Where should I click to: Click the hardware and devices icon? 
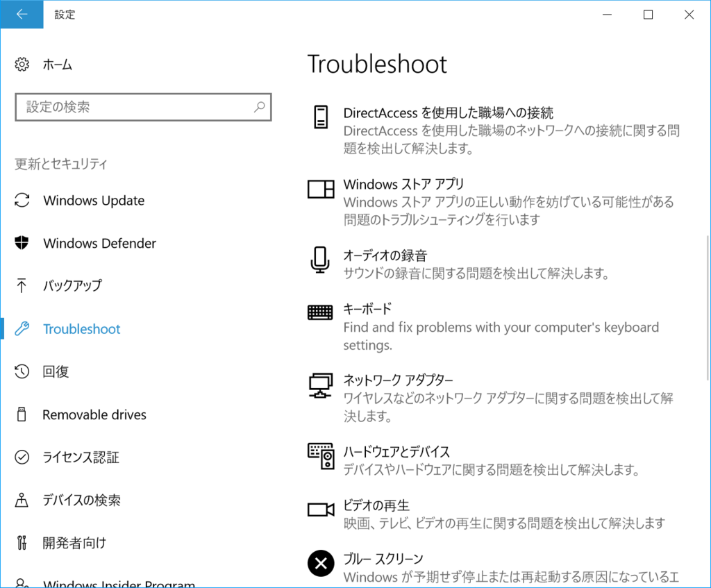(321, 457)
